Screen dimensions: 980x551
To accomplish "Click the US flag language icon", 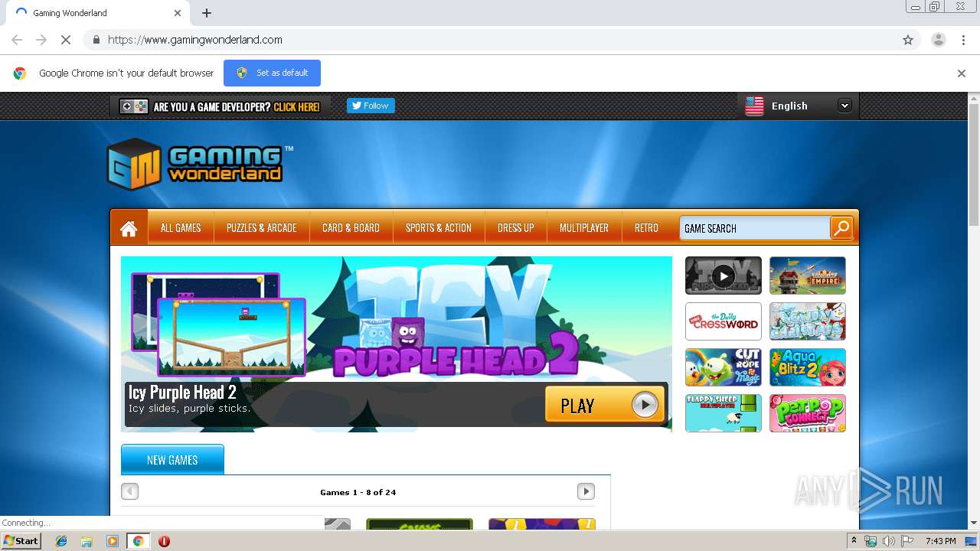I will coord(754,106).
